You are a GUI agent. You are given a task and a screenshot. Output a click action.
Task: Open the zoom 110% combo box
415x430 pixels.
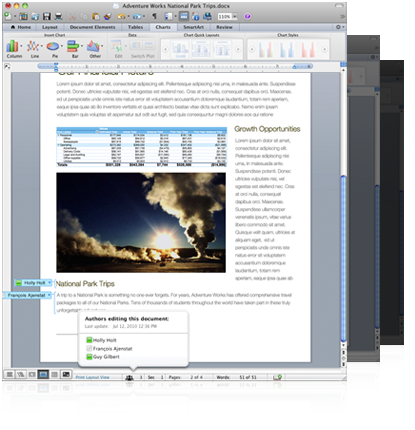pyautogui.click(x=227, y=16)
